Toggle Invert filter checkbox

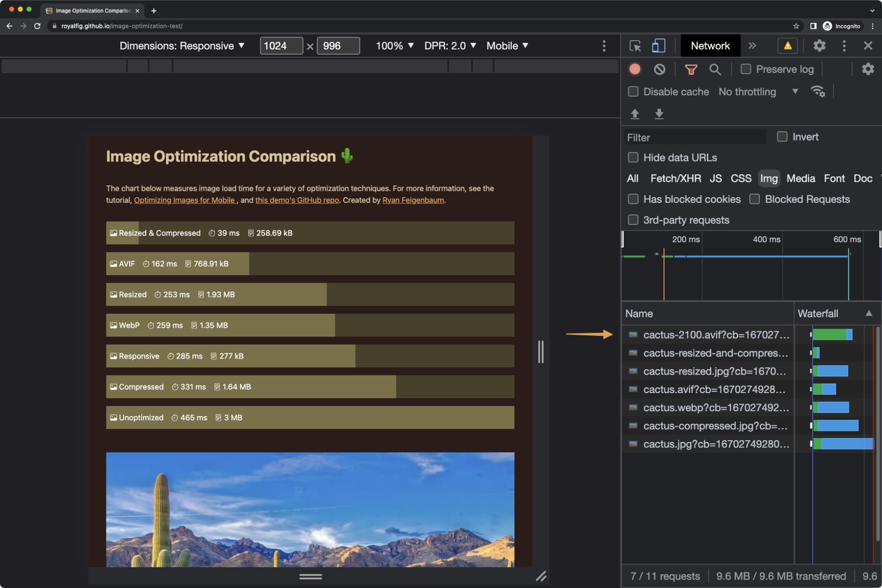pos(781,137)
